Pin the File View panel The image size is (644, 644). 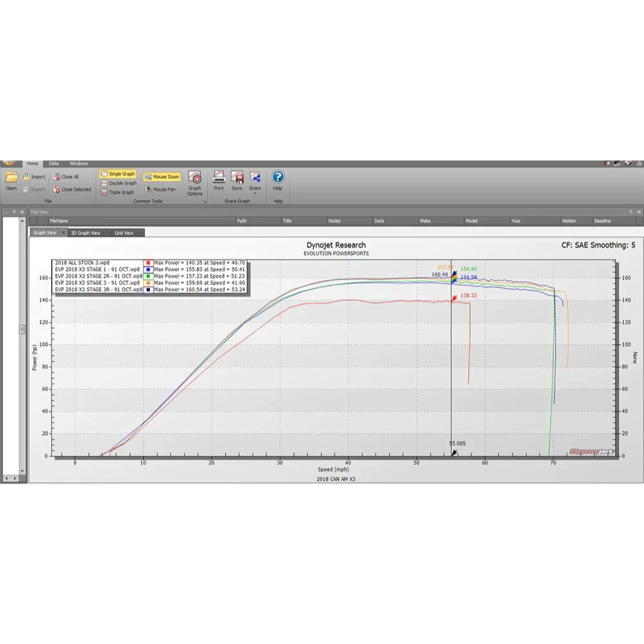click(x=631, y=211)
